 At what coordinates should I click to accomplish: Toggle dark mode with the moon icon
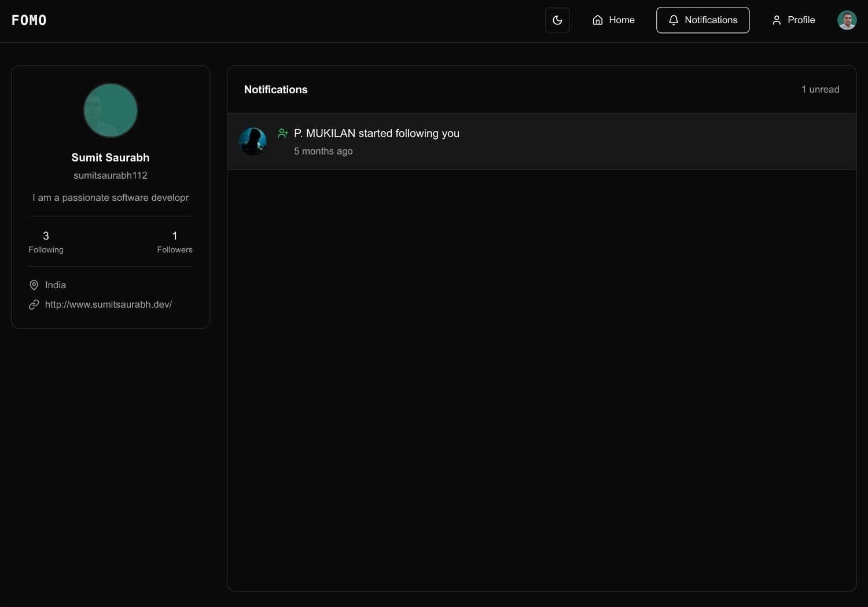(x=557, y=20)
